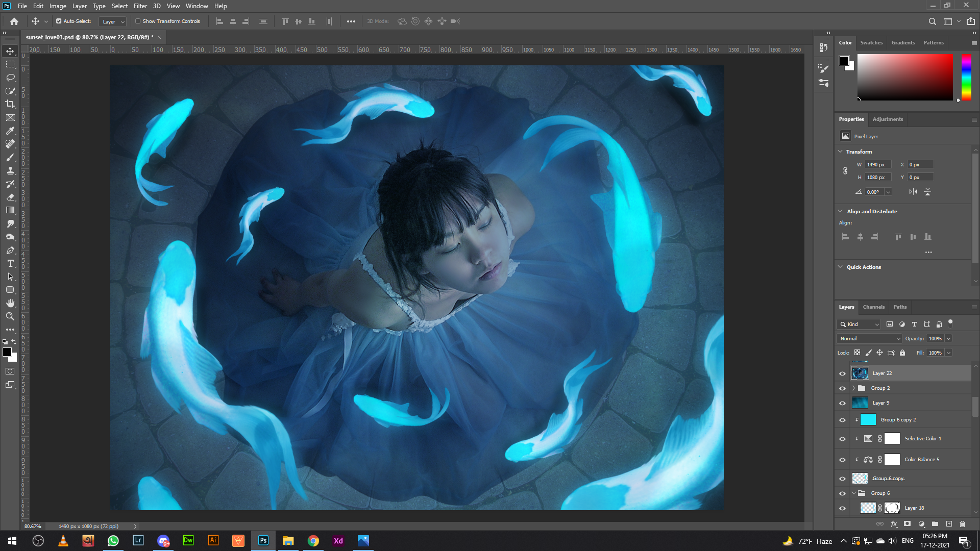Open the Fill dropdown arrow

[x=948, y=353]
